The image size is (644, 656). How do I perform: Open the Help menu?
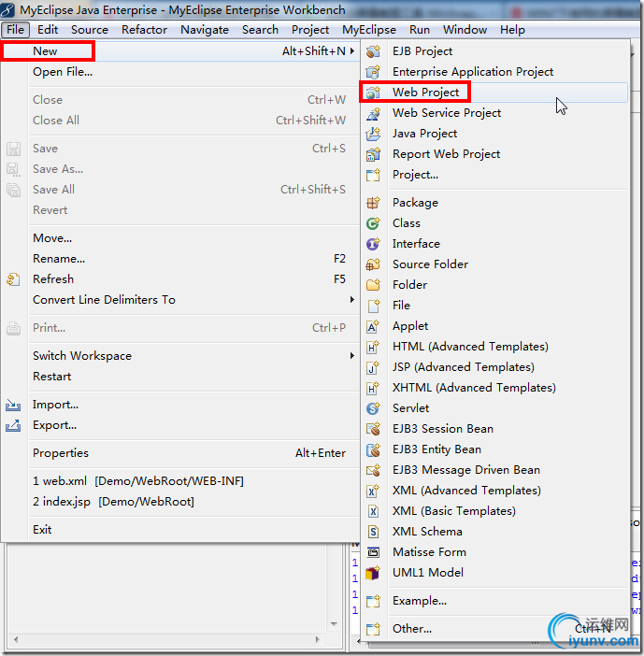(x=512, y=30)
